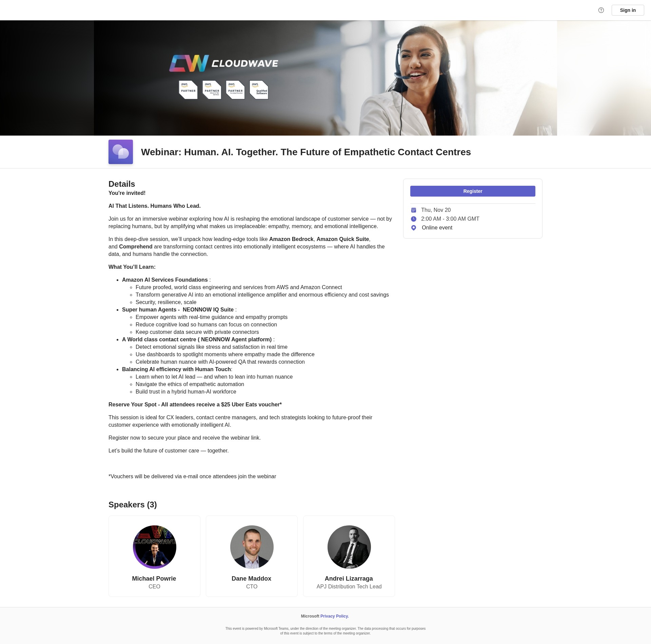
Task: Click 'AI That Listens. Humans Who Lead.'
Action: coord(155,206)
